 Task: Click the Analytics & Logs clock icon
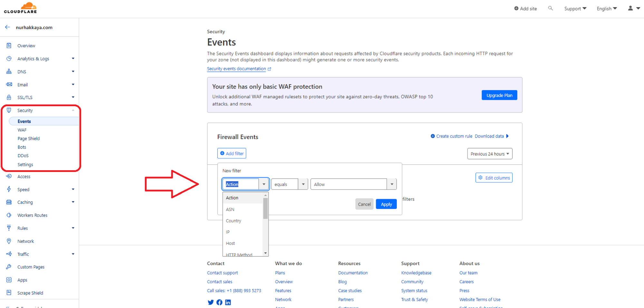[9, 58]
